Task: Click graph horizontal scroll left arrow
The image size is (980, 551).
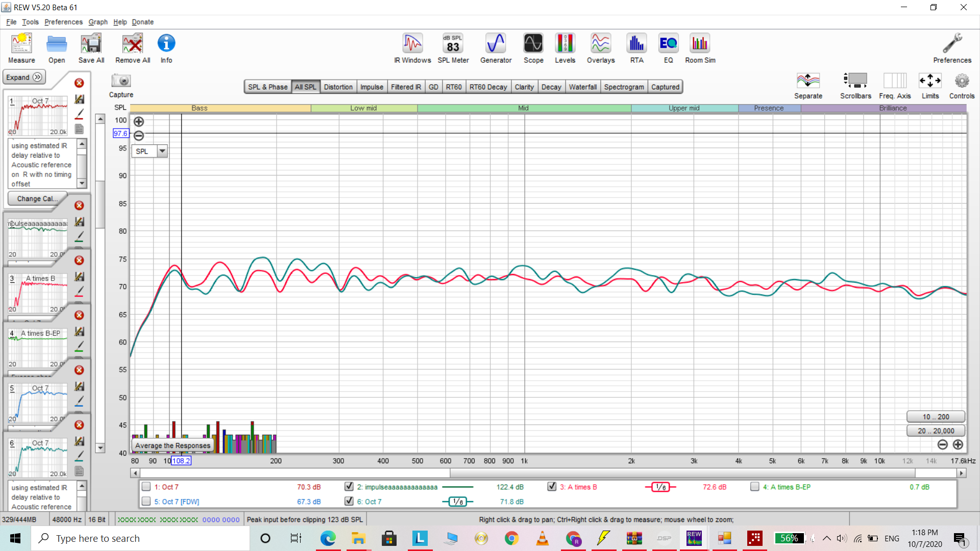Action: (135, 473)
